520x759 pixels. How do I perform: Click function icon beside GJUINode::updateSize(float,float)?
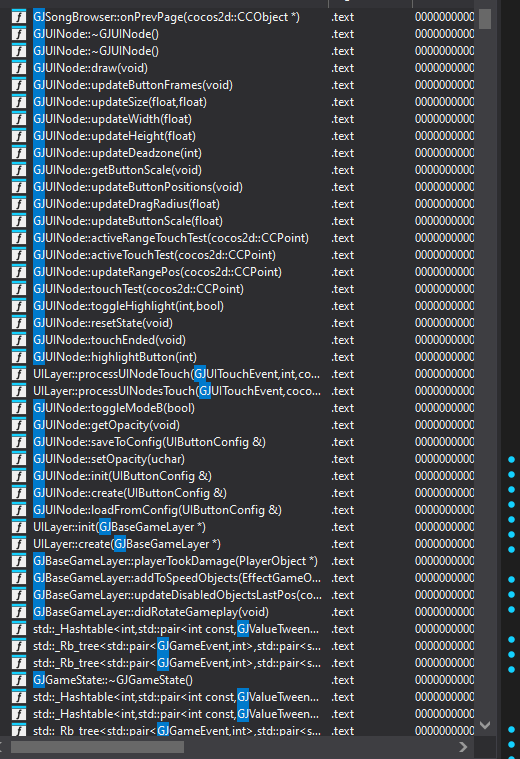18,102
